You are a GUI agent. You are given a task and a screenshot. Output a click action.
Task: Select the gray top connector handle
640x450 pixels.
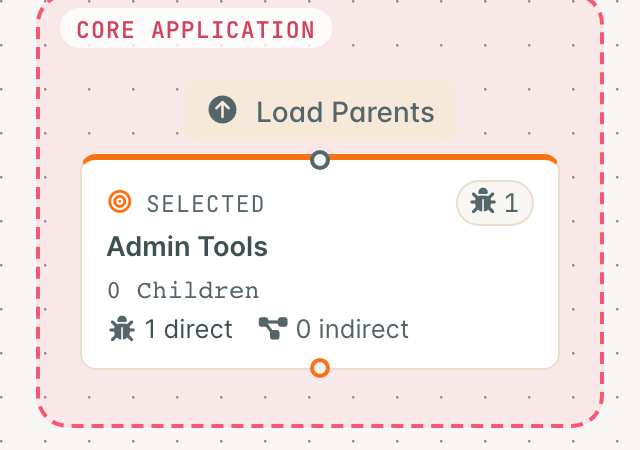pyautogui.click(x=320, y=160)
